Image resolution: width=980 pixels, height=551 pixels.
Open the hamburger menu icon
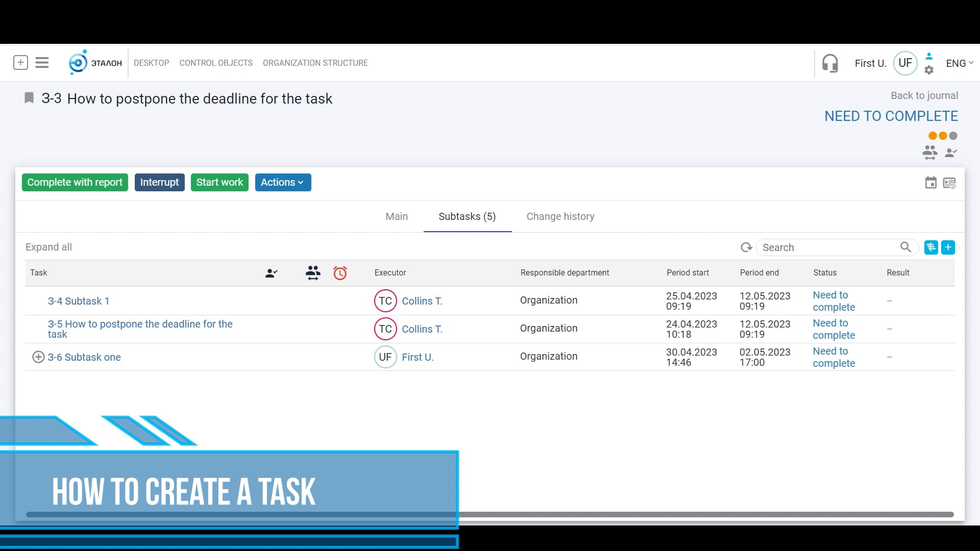tap(42, 62)
